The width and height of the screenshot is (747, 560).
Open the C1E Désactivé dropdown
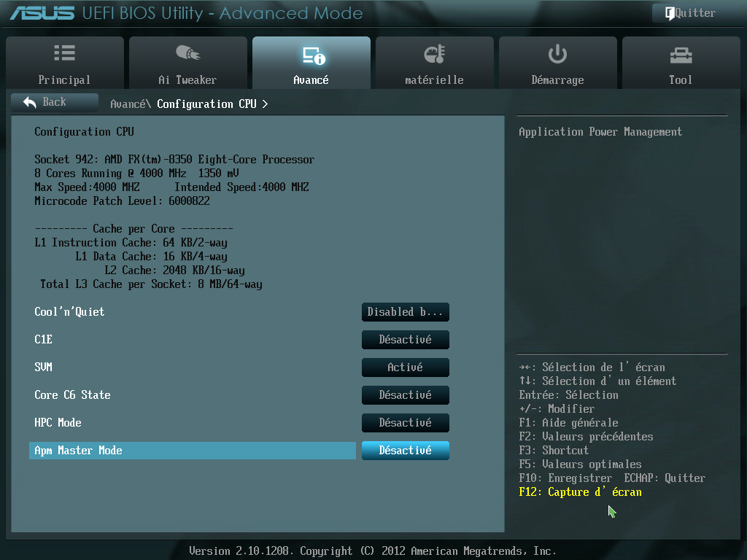tap(406, 340)
